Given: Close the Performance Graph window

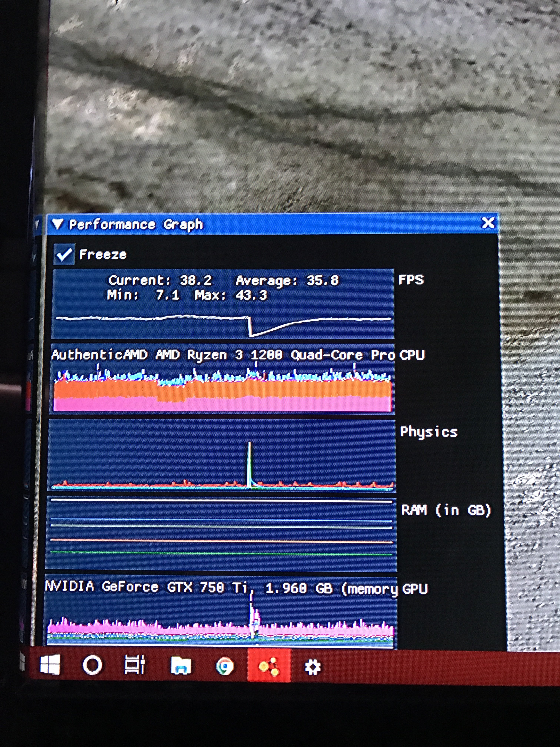Looking at the screenshot, I should click(488, 223).
